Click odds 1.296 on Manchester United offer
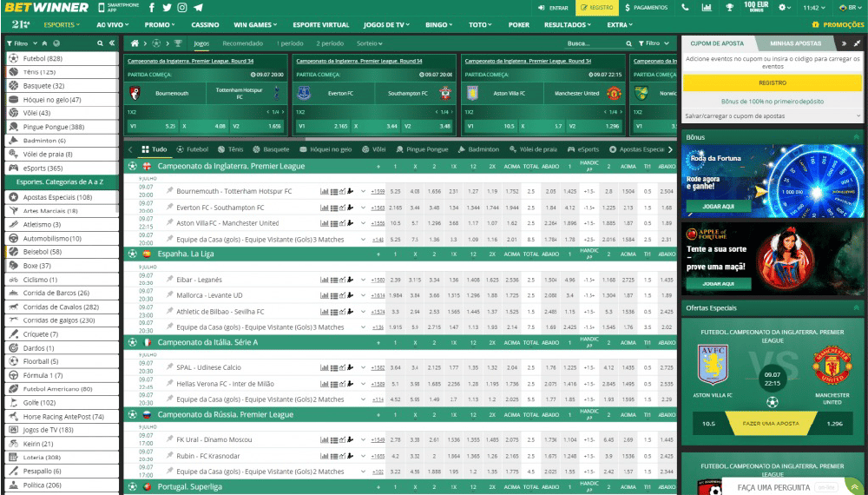Image resolution: width=868 pixels, height=495 pixels. click(x=834, y=424)
